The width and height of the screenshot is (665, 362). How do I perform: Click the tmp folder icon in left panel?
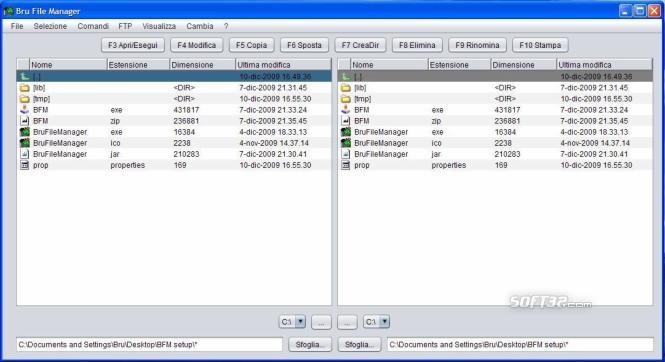25,99
